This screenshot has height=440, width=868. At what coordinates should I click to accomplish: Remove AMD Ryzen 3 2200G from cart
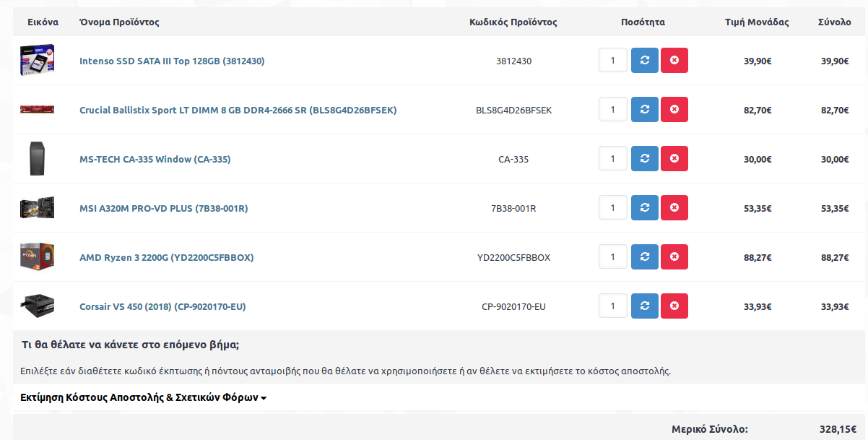point(674,257)
